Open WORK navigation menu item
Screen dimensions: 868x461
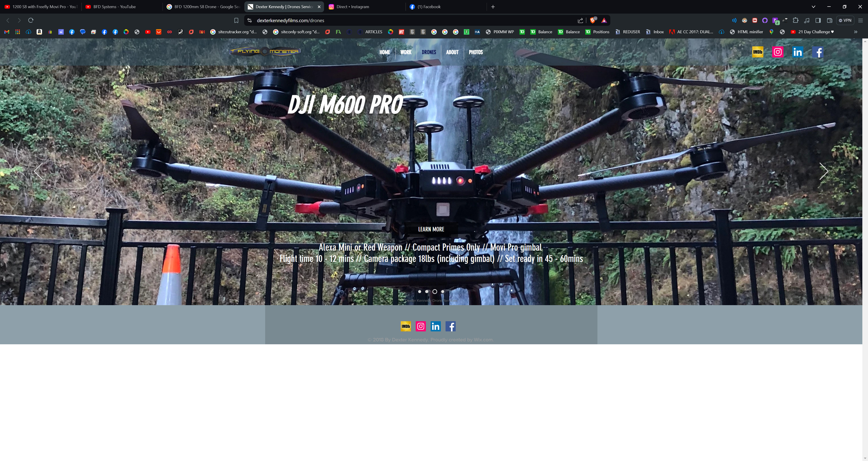coord(406,52)
